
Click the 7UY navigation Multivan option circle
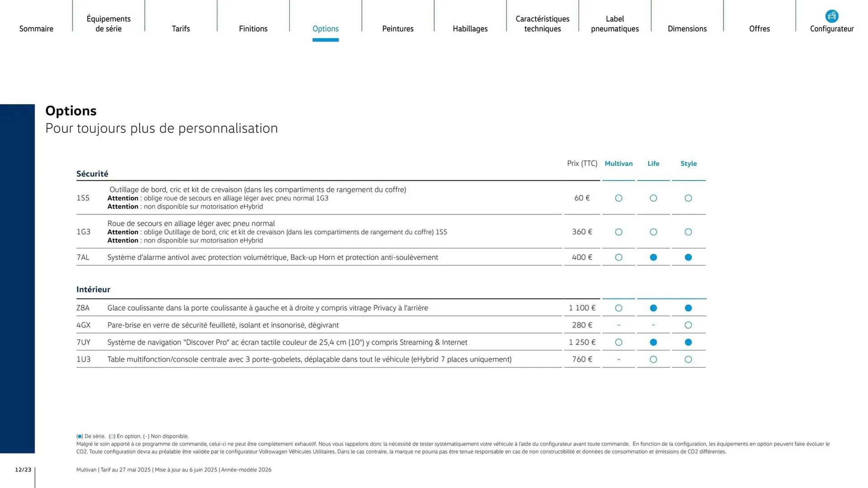(x=619, y=342)
